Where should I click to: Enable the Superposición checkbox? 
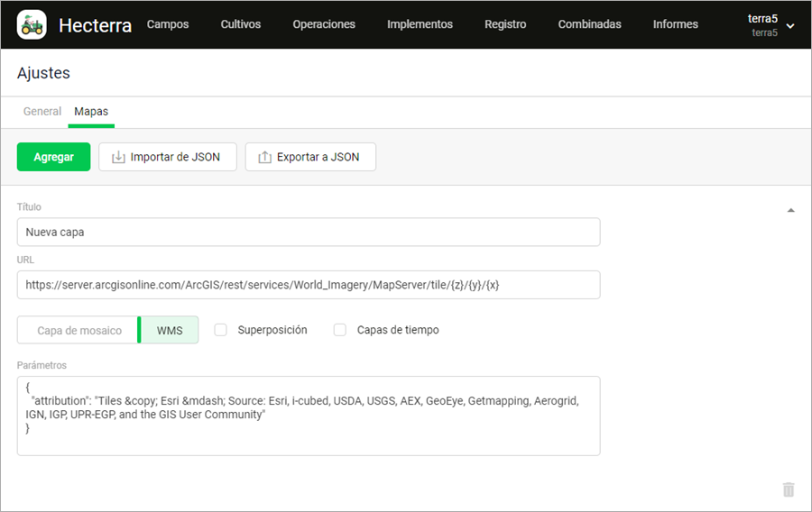[x=220, y=330]
